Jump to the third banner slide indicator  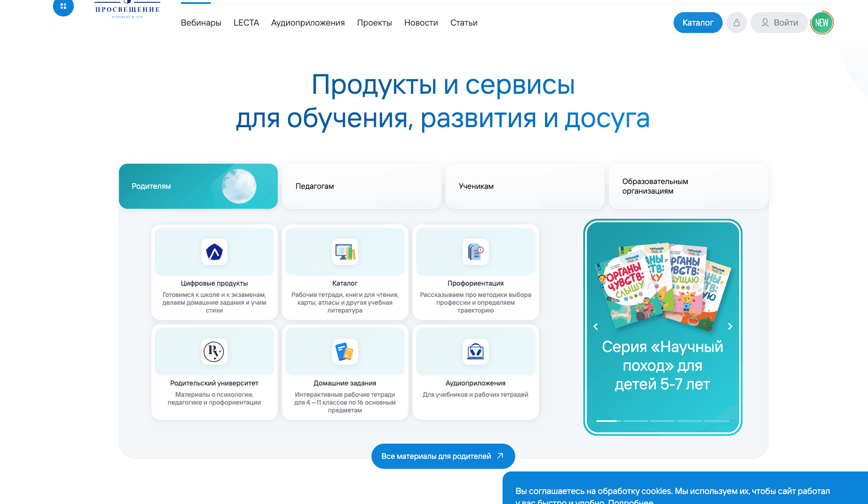coord(662,421)
